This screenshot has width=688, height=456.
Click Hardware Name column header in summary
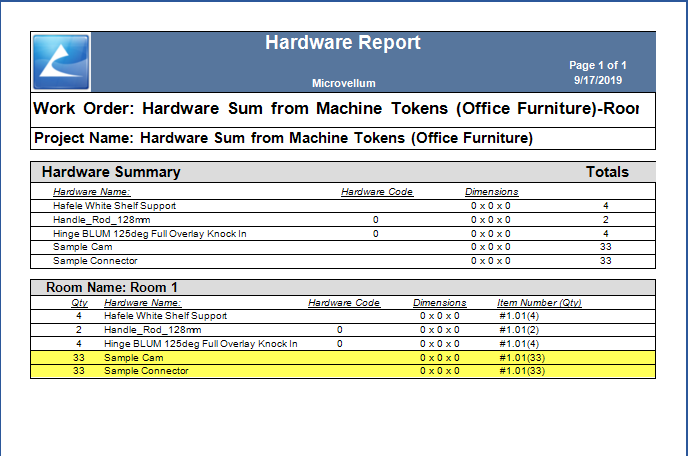point(92,192)
